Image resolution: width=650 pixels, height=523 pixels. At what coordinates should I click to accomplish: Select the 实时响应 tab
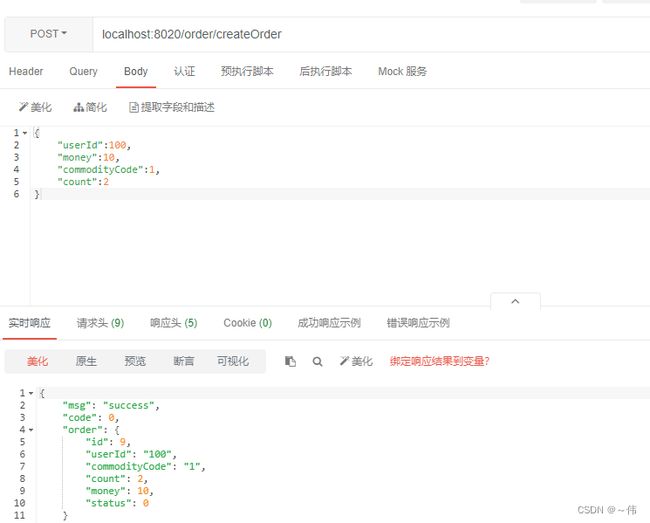point(29,323)
